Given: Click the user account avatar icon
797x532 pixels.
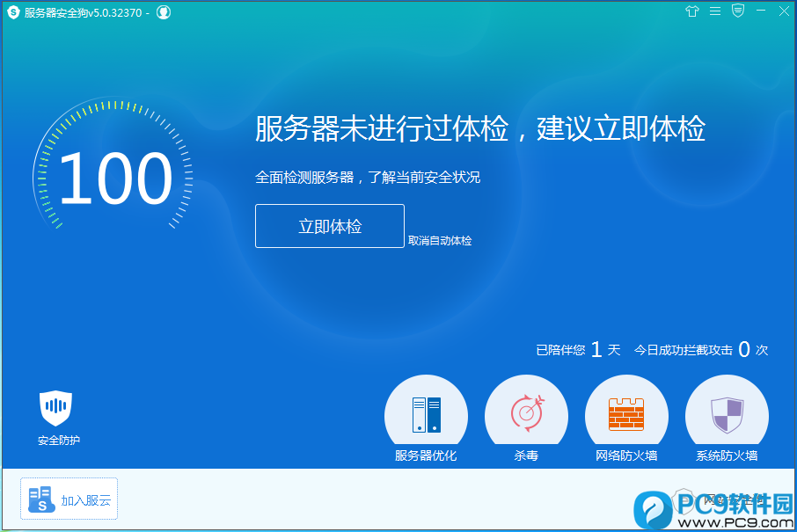Looking at the screenshot, I should click(164, 12).
